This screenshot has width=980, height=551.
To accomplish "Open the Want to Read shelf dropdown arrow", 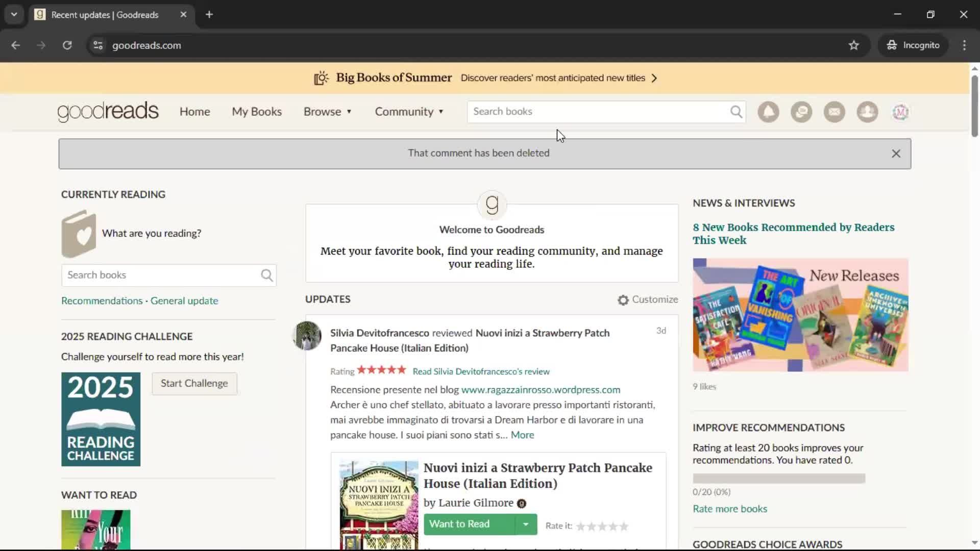I will (526, 524).
